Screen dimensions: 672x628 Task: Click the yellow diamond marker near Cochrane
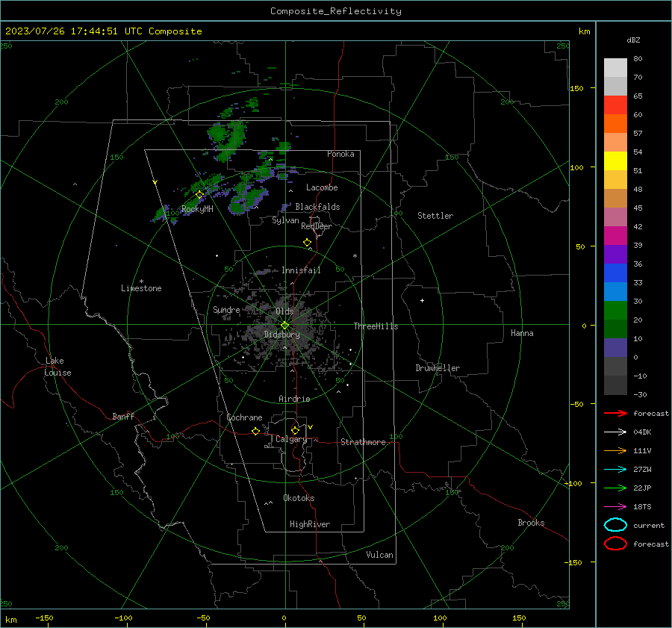[x=256, y=431]
